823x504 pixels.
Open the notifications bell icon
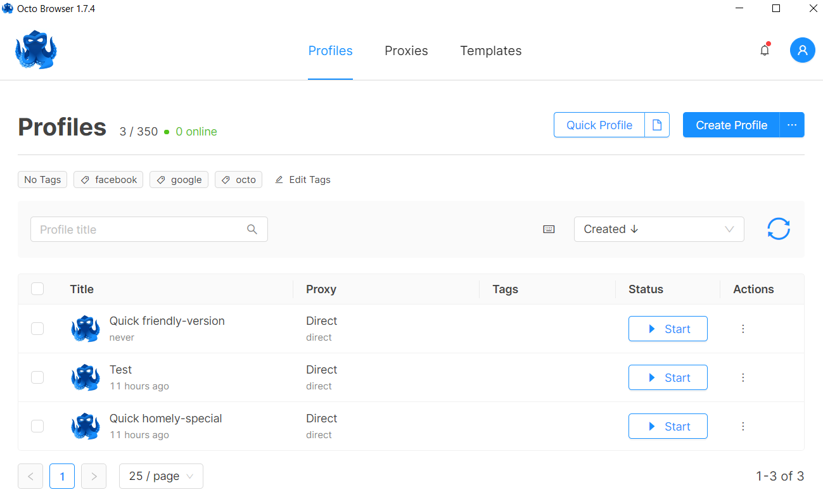tap(765, 51)
